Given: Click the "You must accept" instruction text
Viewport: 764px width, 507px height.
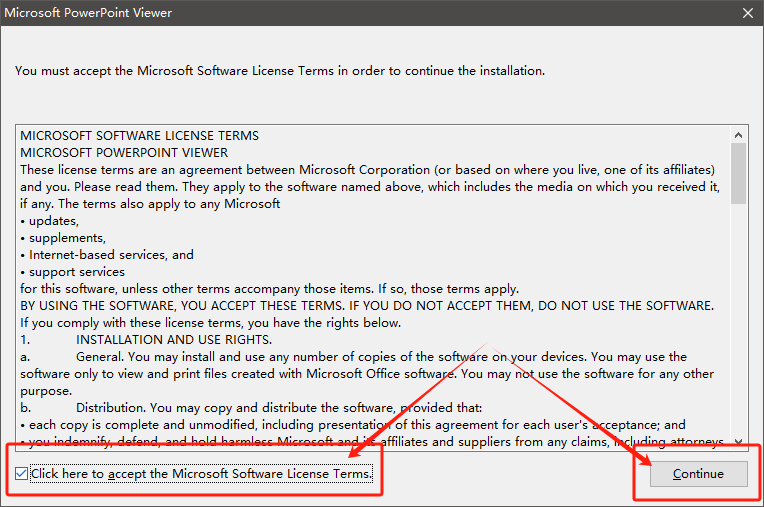Looking at the screenshot, I should (280, 71).
